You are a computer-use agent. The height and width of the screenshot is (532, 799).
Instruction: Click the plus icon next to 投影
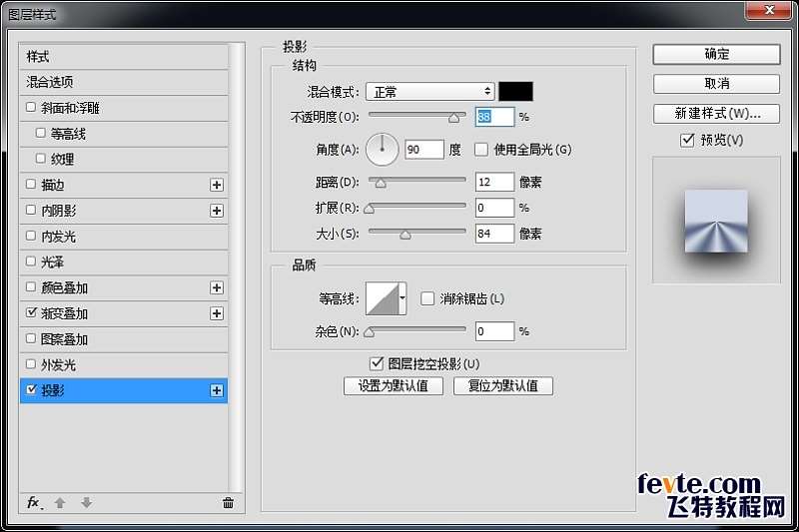[x=217, y=390]
